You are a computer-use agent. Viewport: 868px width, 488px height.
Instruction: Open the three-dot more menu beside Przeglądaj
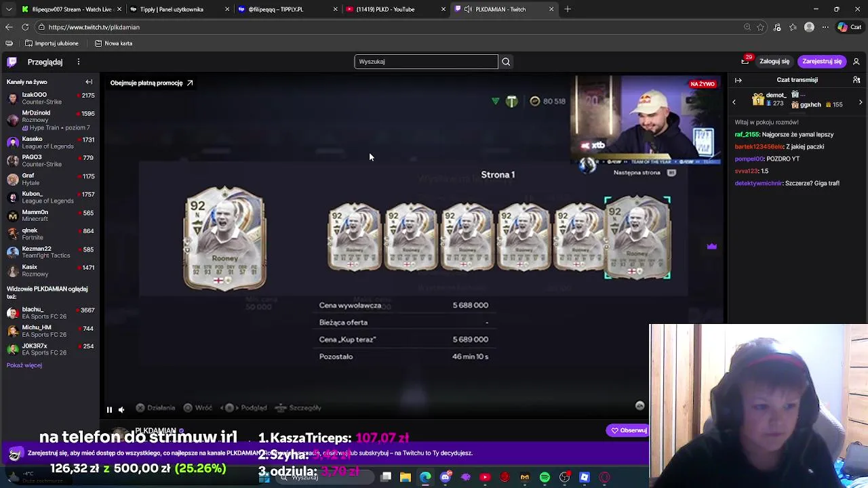78,62
